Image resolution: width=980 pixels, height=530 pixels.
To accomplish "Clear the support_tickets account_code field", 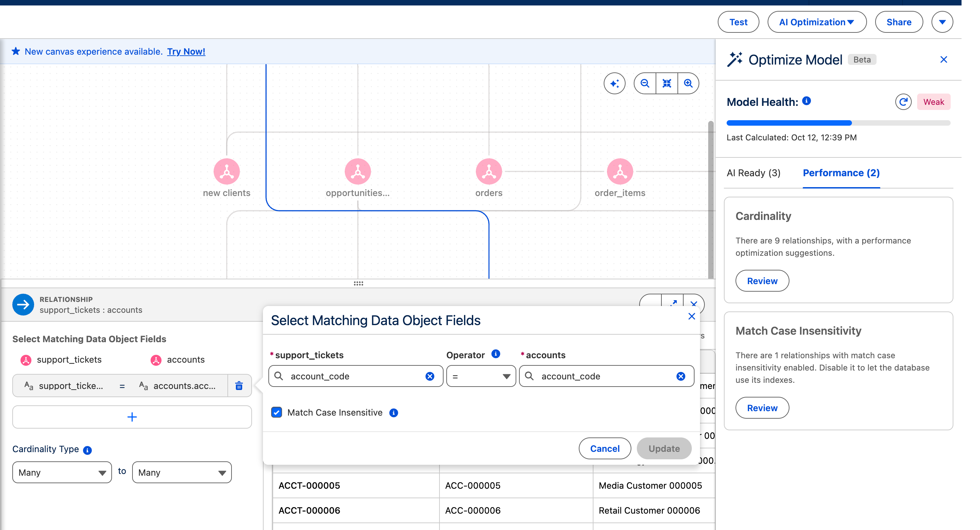I will (430, 376).
